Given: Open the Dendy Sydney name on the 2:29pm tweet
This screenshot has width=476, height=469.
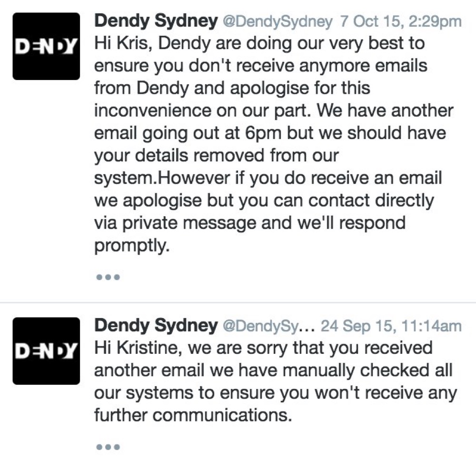Looking at the screenshot, I should (x=156, y=21).
